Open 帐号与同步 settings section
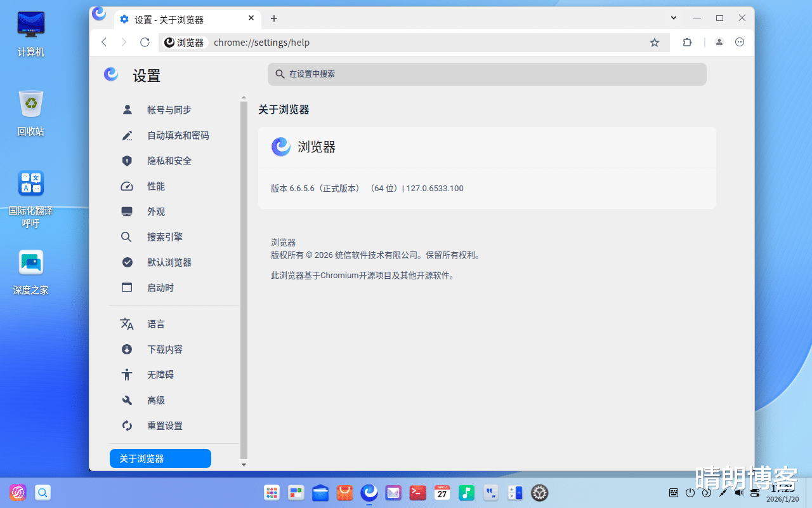This screenshot has height=508, width=812. pos(169,110)
